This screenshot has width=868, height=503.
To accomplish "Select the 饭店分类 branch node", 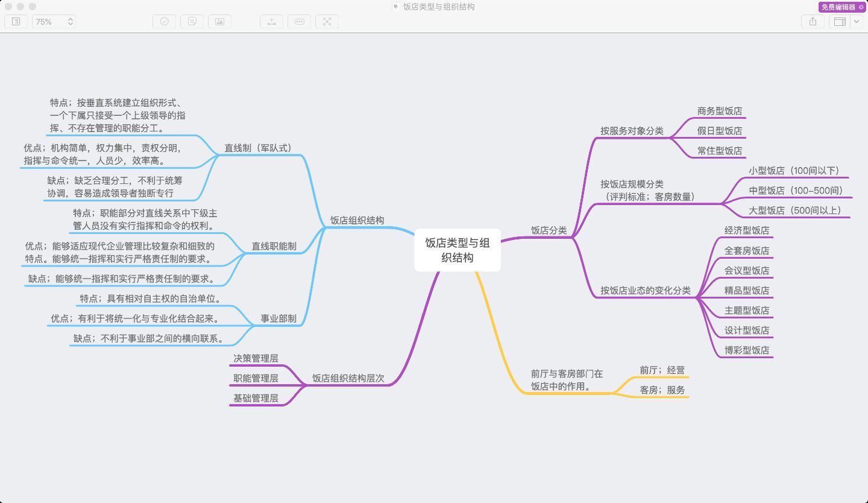I will point(549,230).
